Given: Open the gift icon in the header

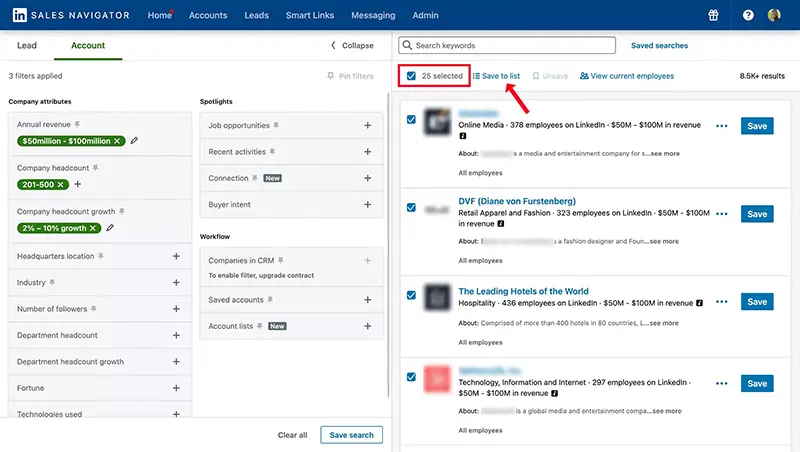Looking at the screenshot, I should pyautogui.click(x=713, y=15).
